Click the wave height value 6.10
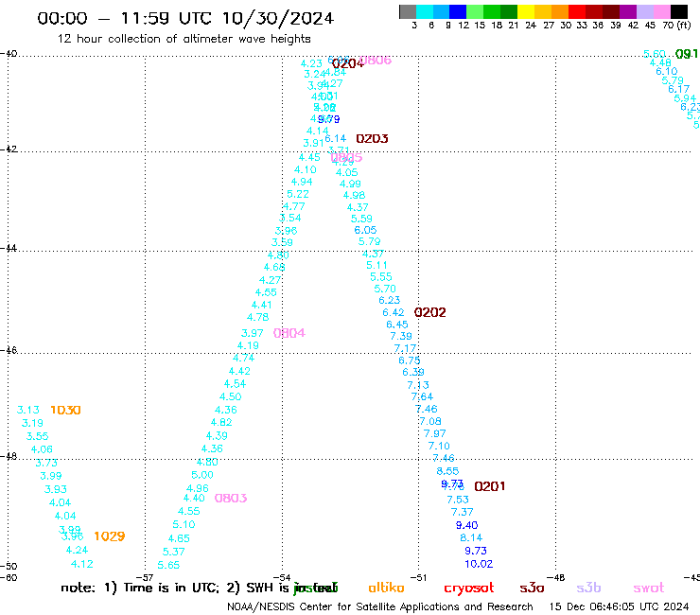Screen dimensions: 700x615 667,72
